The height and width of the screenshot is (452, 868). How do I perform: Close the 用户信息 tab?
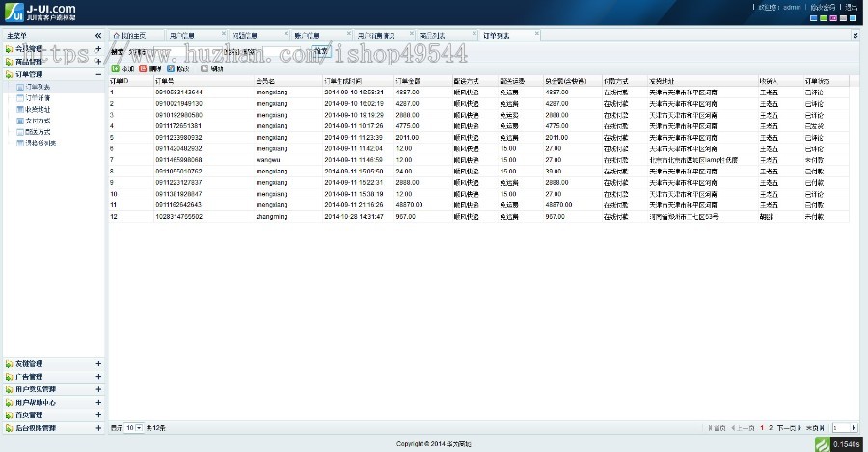click(223, 33)
